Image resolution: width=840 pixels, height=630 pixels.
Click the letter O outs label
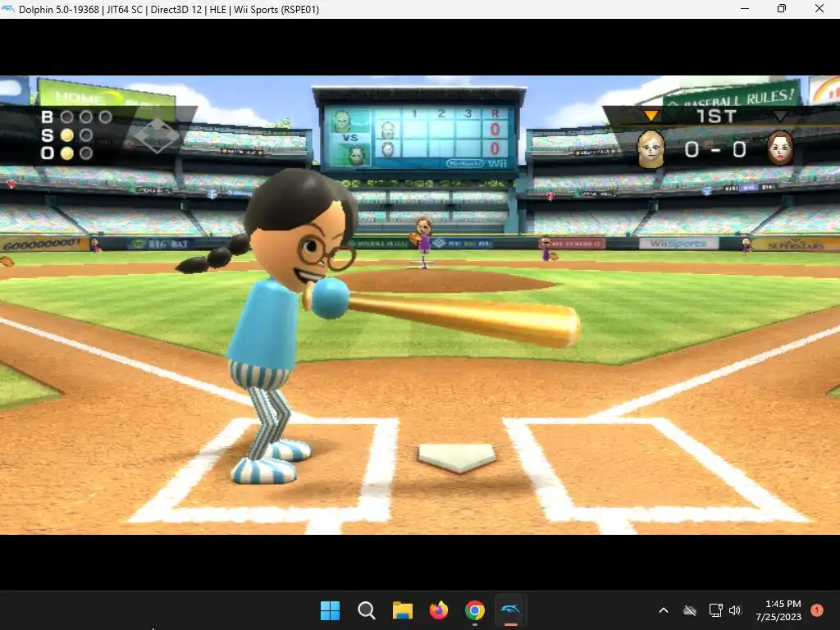[47, 153]
